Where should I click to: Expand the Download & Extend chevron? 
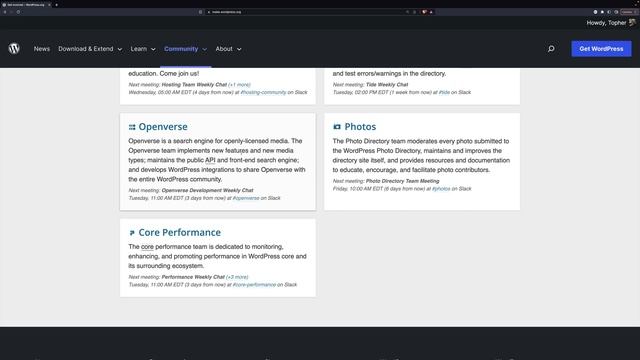point(120,49)
